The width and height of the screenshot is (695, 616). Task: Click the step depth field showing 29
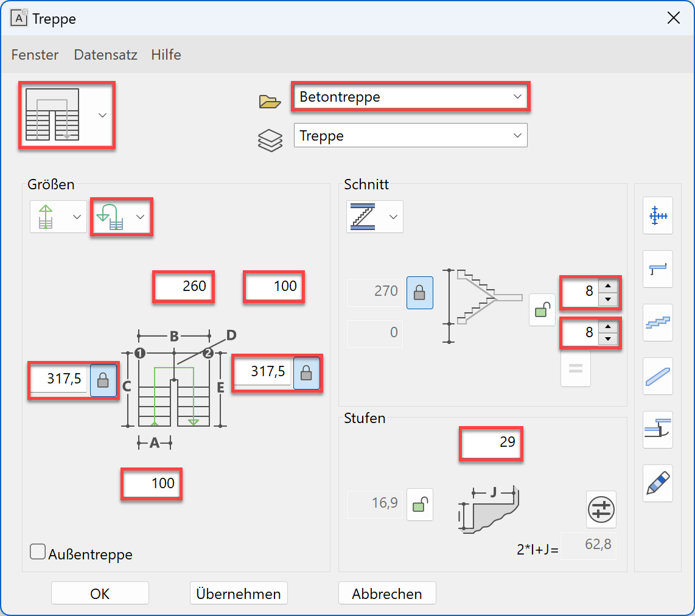click(x=491, y=443)
